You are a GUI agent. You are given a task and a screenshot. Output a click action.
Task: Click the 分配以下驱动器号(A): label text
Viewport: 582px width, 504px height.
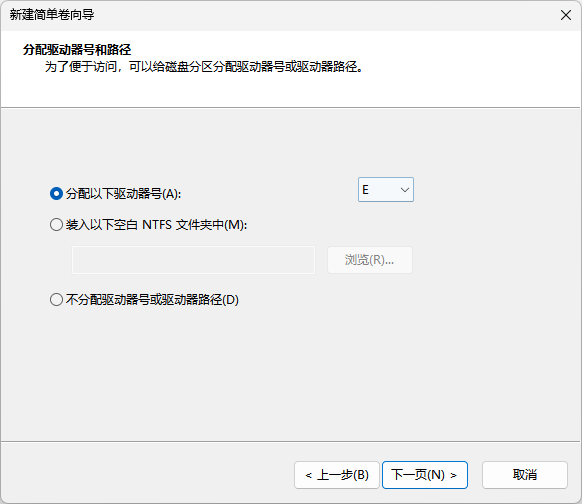pyautogui.click(x=124, y=194)
